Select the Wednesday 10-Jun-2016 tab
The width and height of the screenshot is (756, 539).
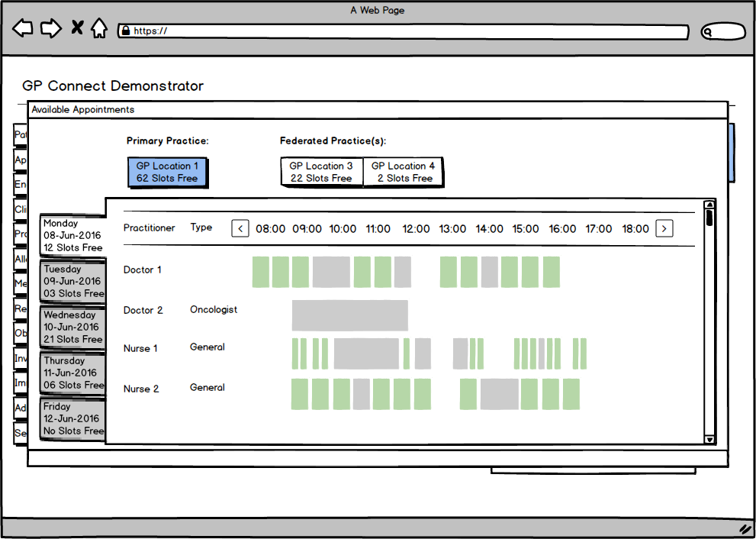(x=72, y=327)
